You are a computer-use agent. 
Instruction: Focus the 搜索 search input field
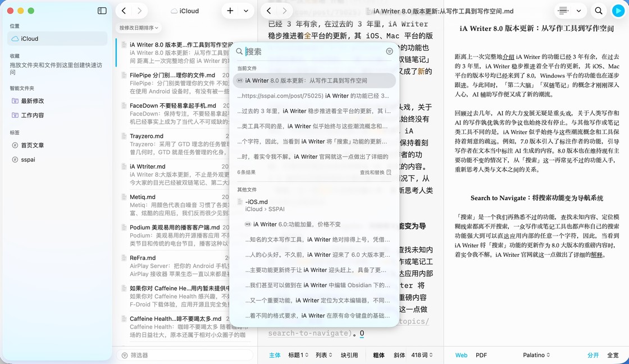coord(314,51)
